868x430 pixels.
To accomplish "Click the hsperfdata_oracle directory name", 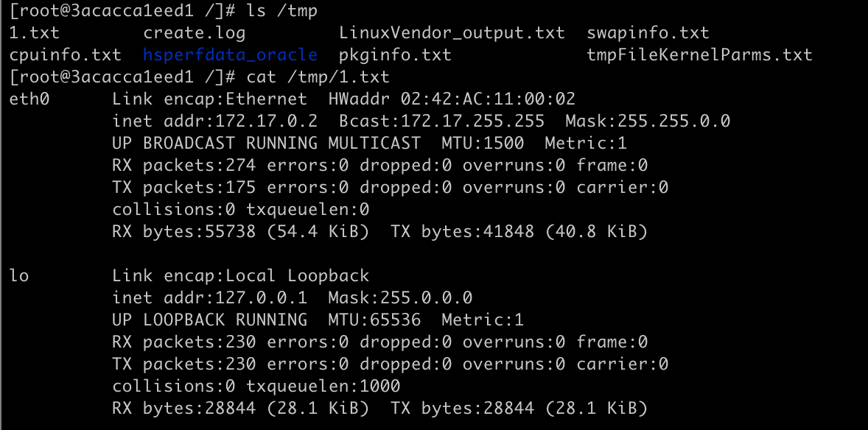I will tap(231, 55).
